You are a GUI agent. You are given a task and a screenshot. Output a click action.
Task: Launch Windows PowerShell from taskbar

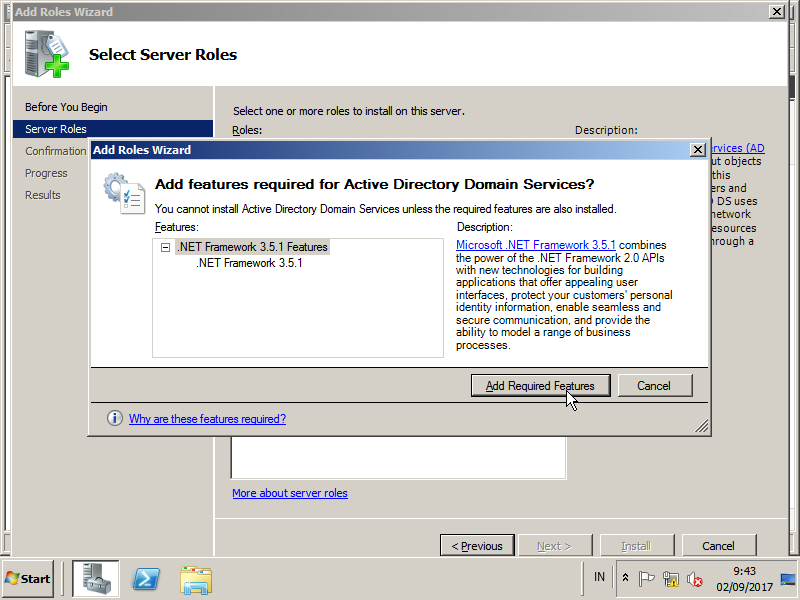pyautogui.click(x=146, y=579)
